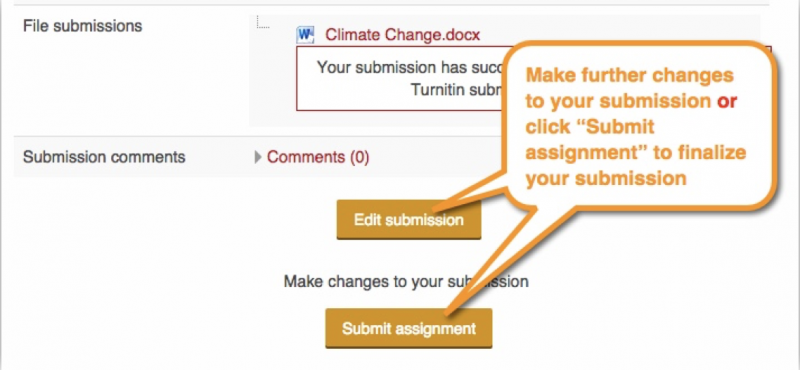Select the File submissions row label
800x370 pixels.
pos(83,26)
